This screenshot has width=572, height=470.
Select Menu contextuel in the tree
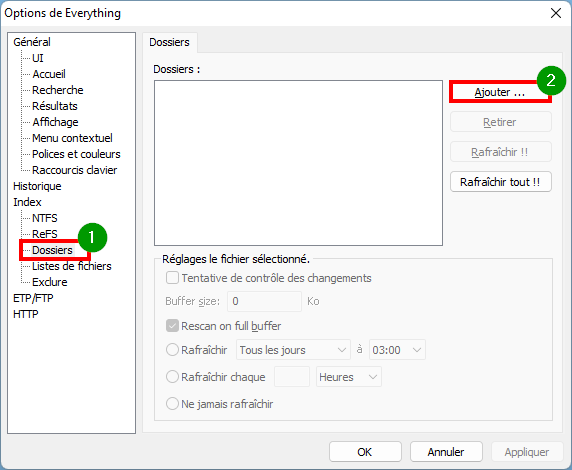pyautogui.click(x=72, y=138)
